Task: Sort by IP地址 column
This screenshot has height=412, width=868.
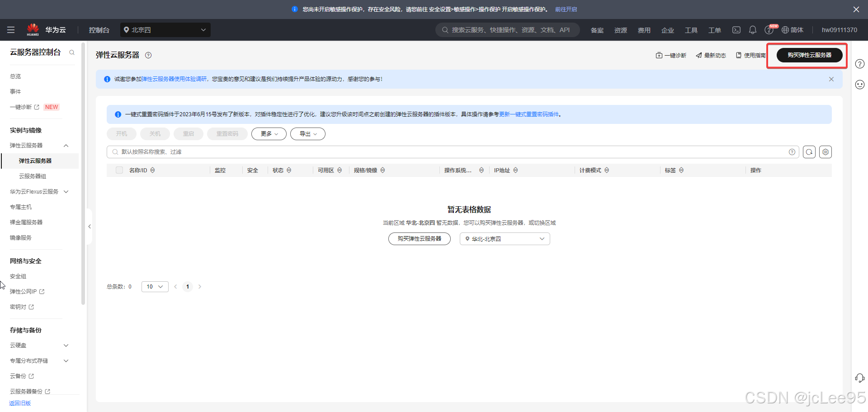Action: tap(516, 170)
